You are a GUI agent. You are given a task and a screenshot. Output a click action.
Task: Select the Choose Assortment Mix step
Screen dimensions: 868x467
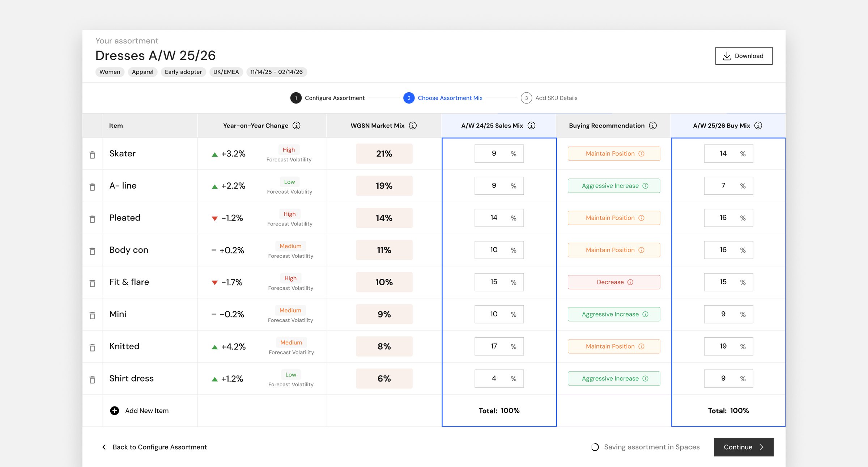[443, 98]
